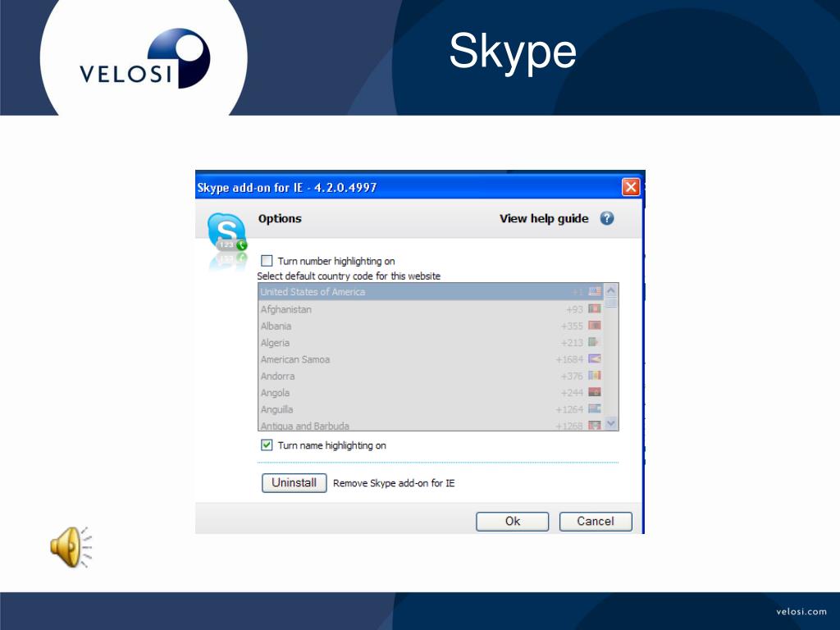Click the velosi.com text in footer
This screenshot has width=840, height=630.
click(x=801, y=611)
